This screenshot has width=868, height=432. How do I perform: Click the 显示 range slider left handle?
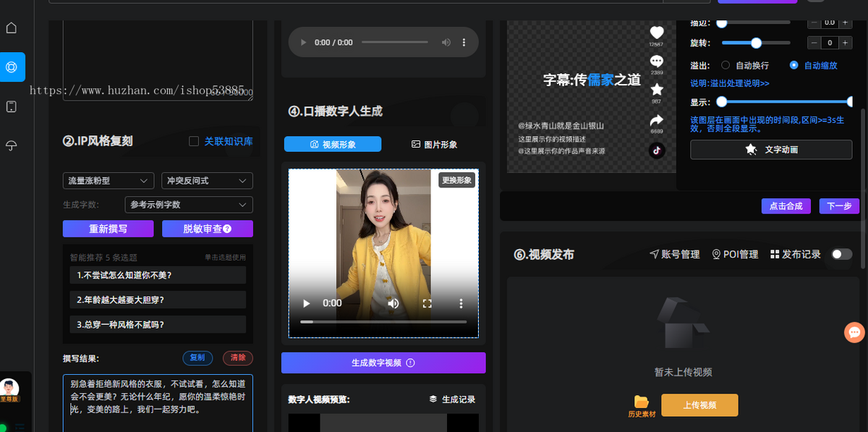[722, 102]
